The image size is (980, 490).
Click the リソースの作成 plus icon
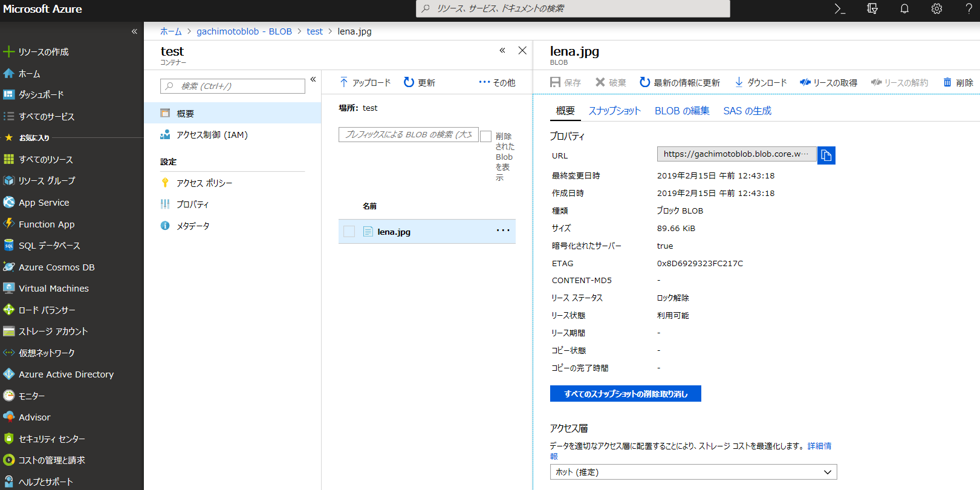[x=8, y=51]
